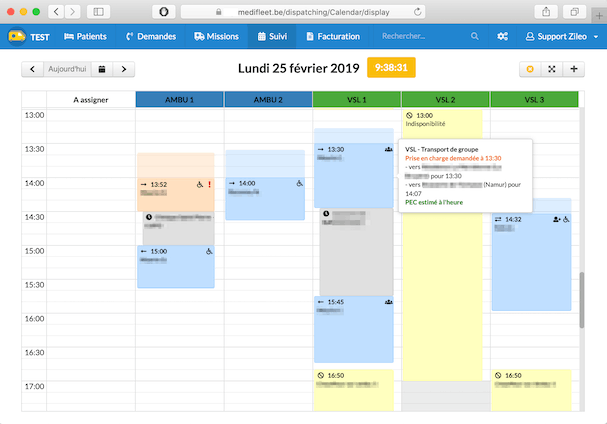Open the calendar date picker icon
The image size is (607, 424).
[x=102, y=69]
